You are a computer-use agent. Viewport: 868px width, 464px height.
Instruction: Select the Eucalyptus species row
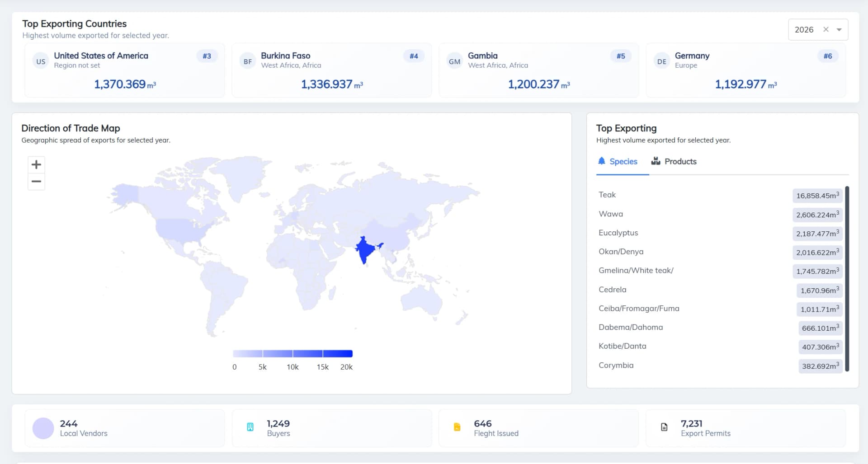(x=720, y=233)
